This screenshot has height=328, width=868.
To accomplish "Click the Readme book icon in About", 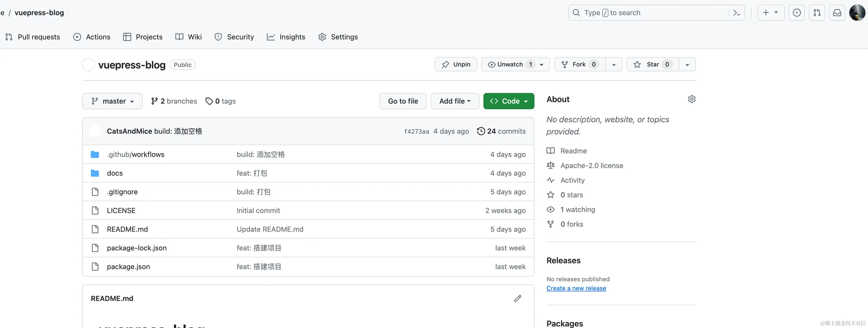I will [550, 151].
